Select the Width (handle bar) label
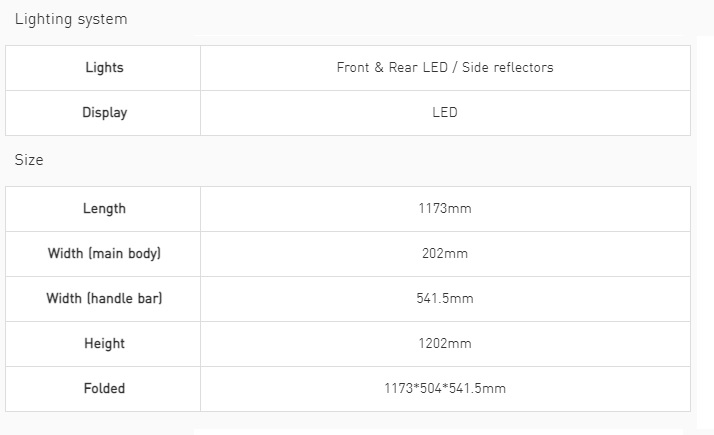This screenshot has height=435, width=714. [104, 298]
